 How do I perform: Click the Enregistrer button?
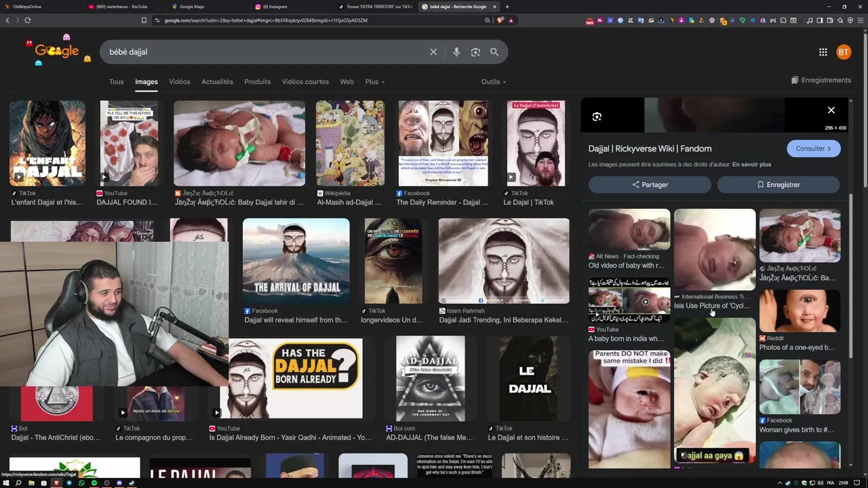click(778, 184)
